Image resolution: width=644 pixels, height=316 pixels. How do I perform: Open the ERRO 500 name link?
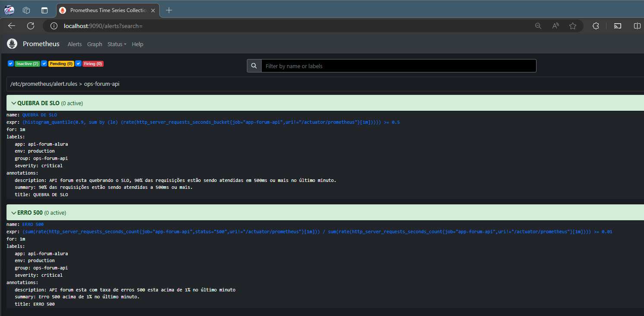click(33, 224)
